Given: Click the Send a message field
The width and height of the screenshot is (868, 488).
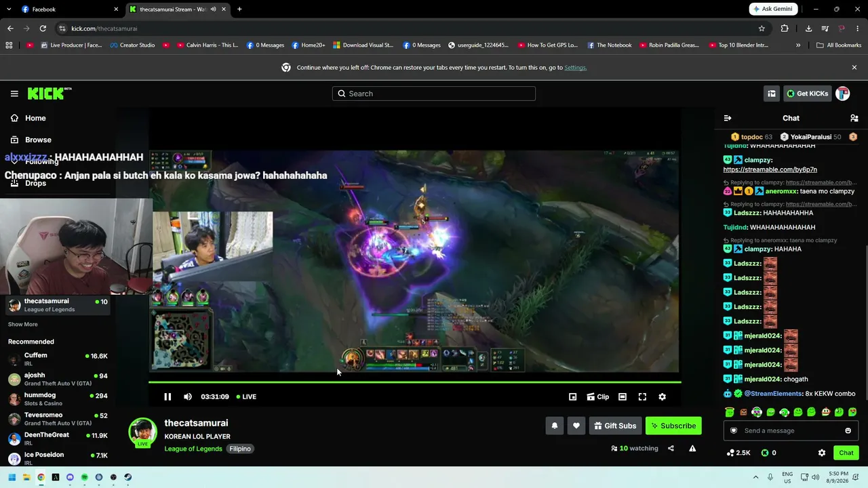Looking at the screenshot, I should [791, 430].
